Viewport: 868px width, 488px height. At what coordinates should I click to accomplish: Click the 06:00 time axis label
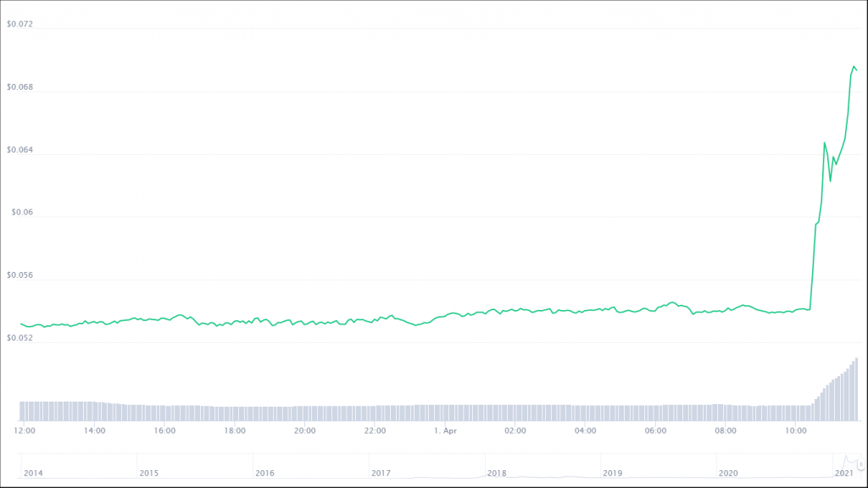click(x=655, y=430)
